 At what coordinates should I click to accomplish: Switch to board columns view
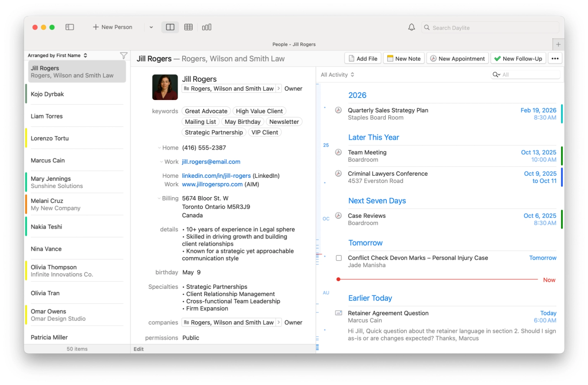click(x=207, y=27)
